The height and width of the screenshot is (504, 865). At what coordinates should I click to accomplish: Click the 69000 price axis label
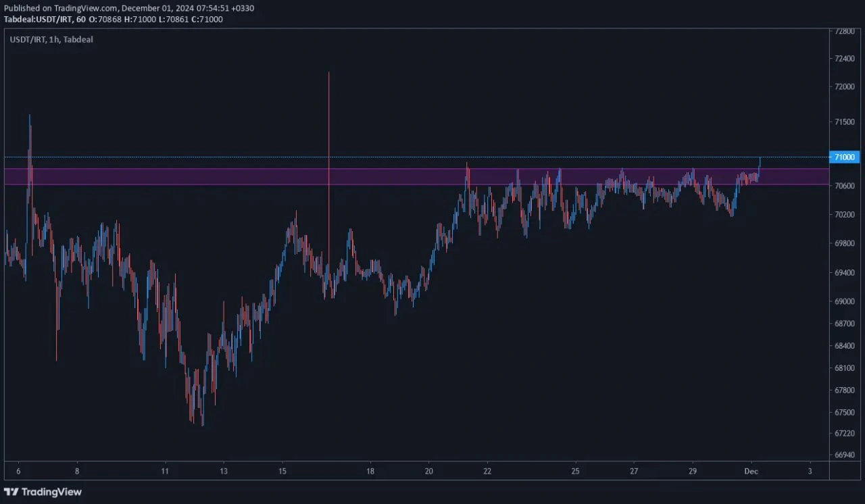845,301
